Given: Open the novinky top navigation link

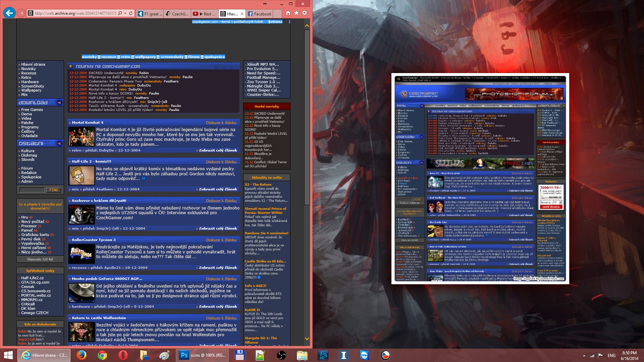Looking at the screenshot, I should [89, 57].
